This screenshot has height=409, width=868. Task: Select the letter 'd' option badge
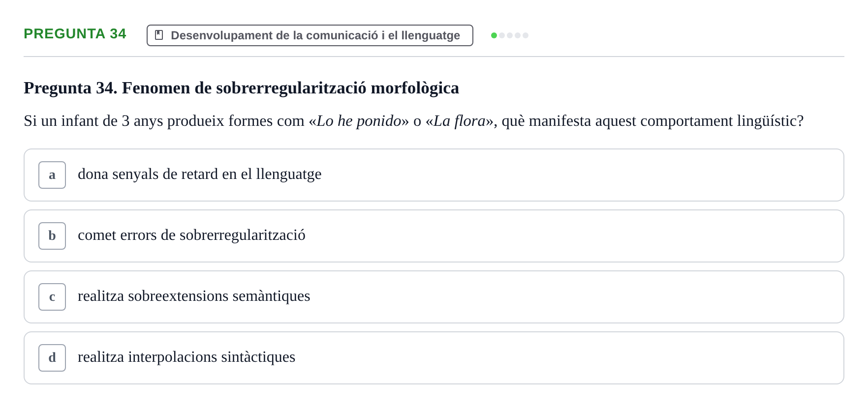click(x=52, y=358)
